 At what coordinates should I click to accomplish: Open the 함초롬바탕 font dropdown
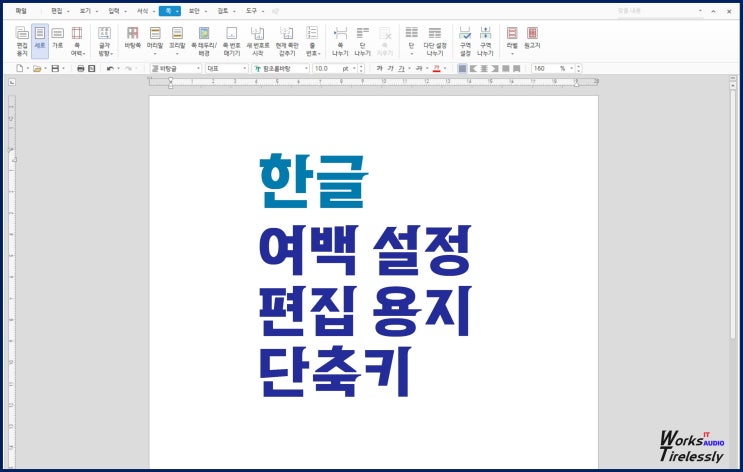(306, 69)
